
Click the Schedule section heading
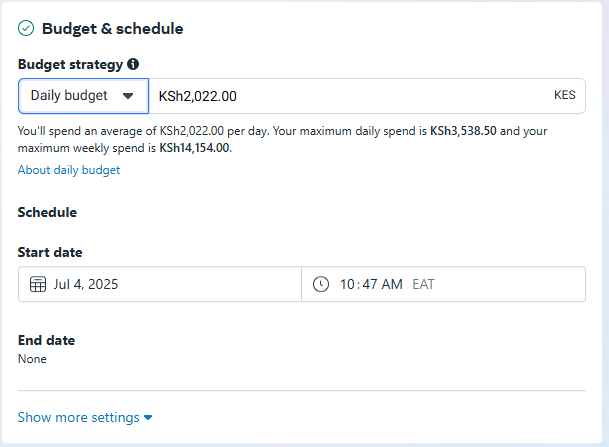[47, 212]
